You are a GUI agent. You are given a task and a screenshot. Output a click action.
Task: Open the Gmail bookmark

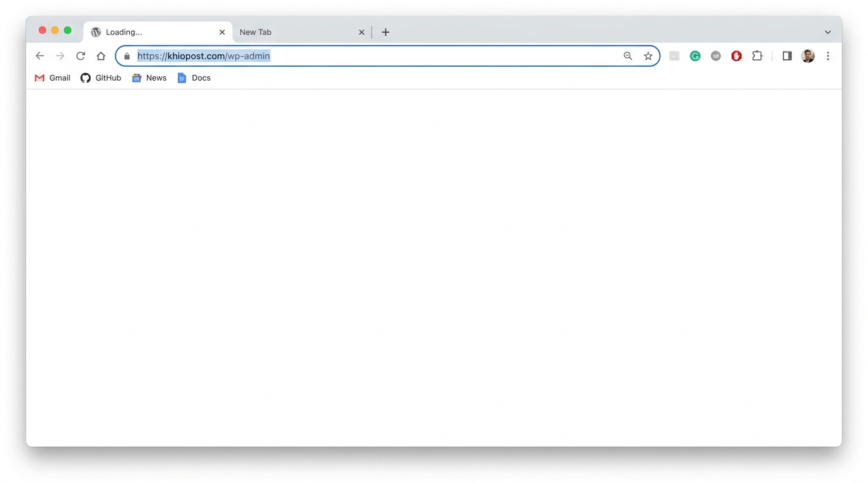[52, 78]
